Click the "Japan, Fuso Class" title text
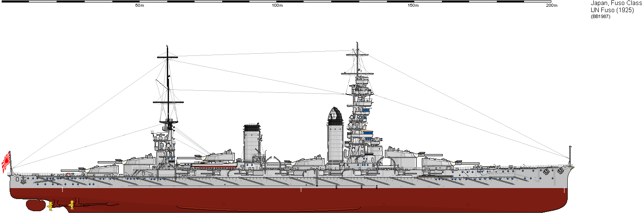Viewport: 644px width, 220px height. 616,3
